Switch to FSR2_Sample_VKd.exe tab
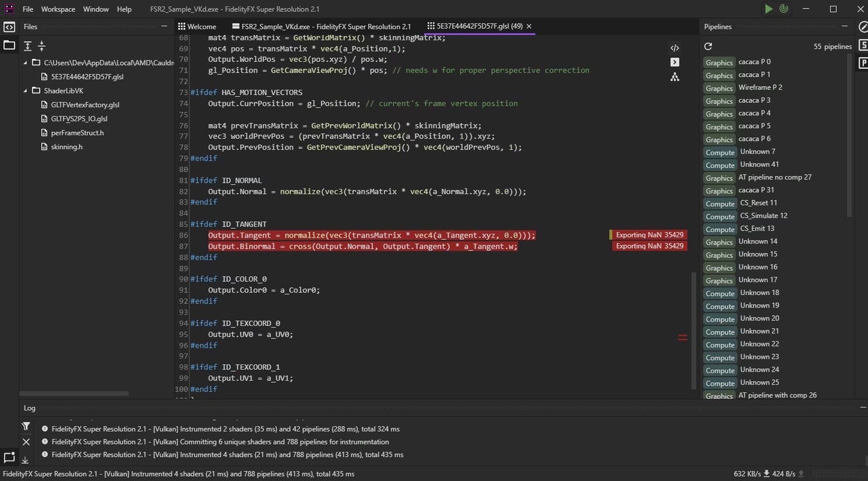This screenshot has height=481, width=868. tap(322, 27)
